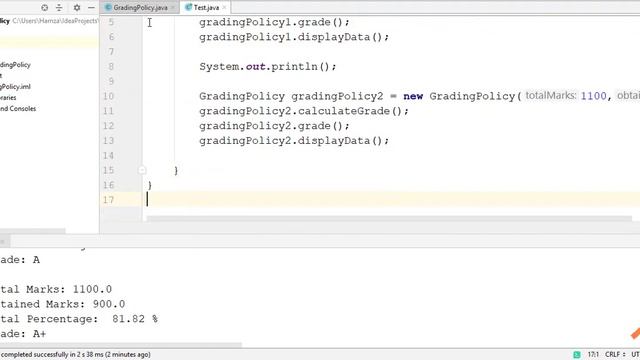Select the External Libraries tree node
The image size is (640, 360).
[8, 98]
